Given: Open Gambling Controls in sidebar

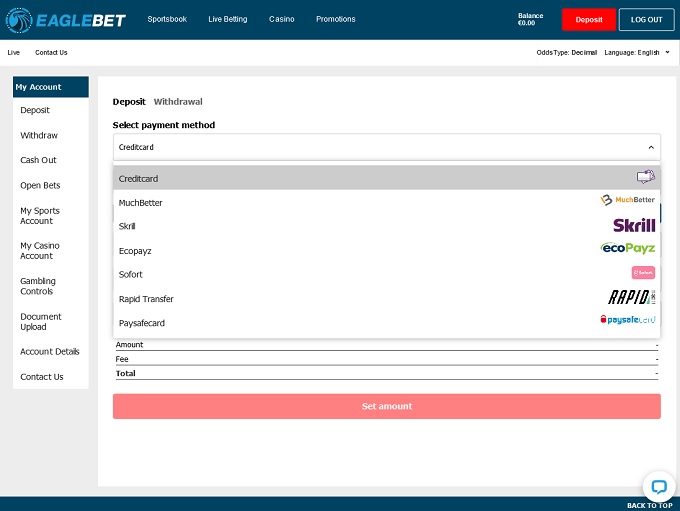Looking at the screenshot, I should [x=38, y=286].
